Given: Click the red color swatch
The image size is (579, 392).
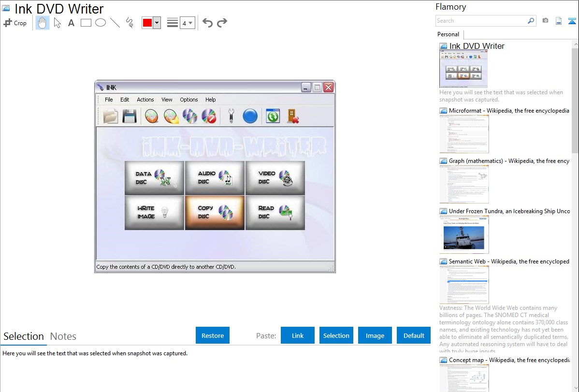Looking at the screenshot, I should 147,23.
